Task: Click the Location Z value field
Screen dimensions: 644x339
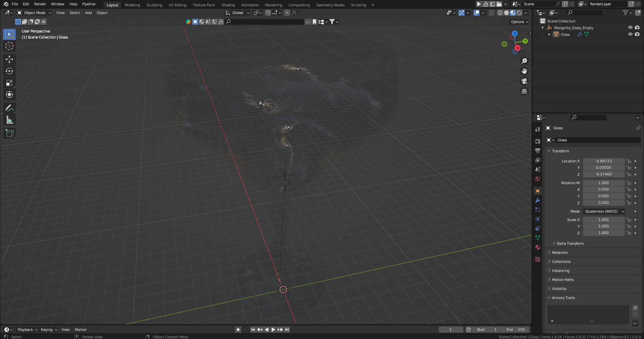Action: pyautogui.click(x=604, y=174)
